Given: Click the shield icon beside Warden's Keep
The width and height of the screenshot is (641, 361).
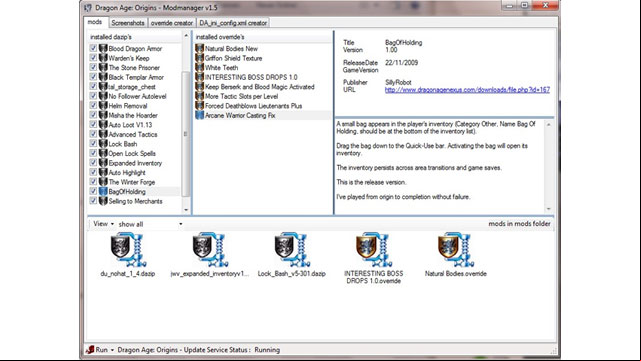Looking at the screenshot, I should point(103,58).
